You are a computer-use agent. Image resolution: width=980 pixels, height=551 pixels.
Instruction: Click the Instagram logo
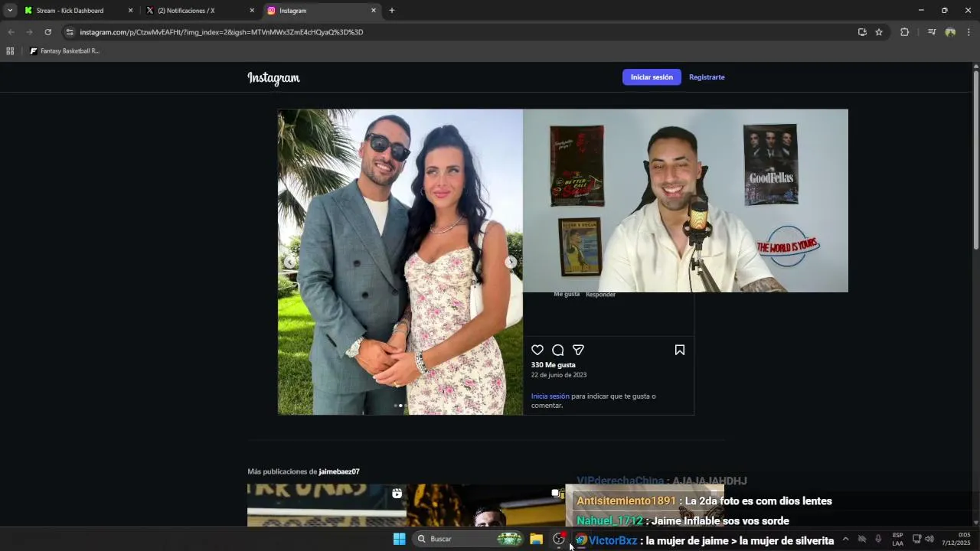pos(273,78)
